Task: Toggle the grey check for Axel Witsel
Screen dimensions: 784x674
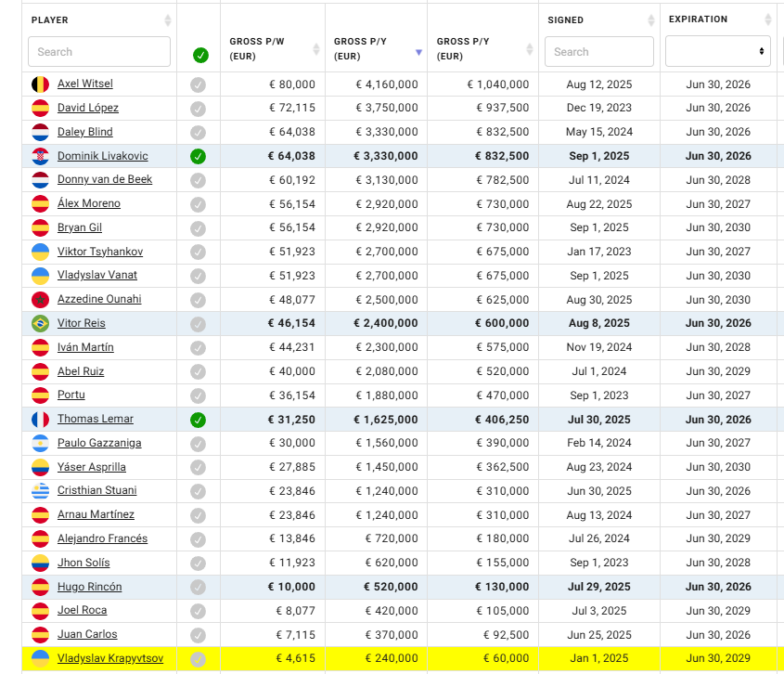Action: tap(199, 84)
